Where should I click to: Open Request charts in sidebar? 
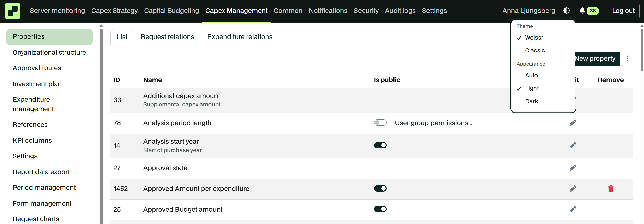(x=36, y=219)
